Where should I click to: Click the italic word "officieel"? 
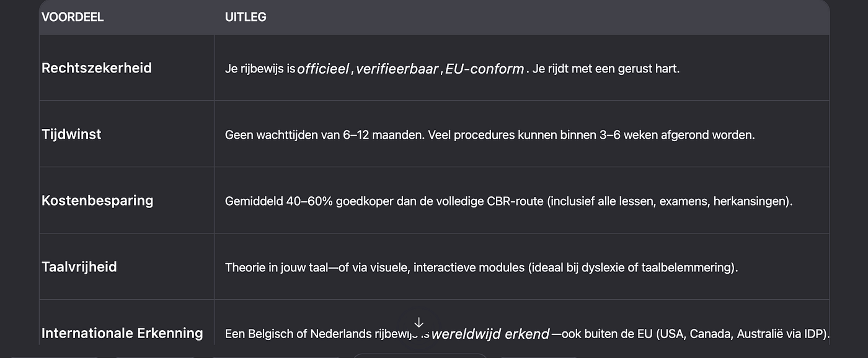click(x=323, y=69)
